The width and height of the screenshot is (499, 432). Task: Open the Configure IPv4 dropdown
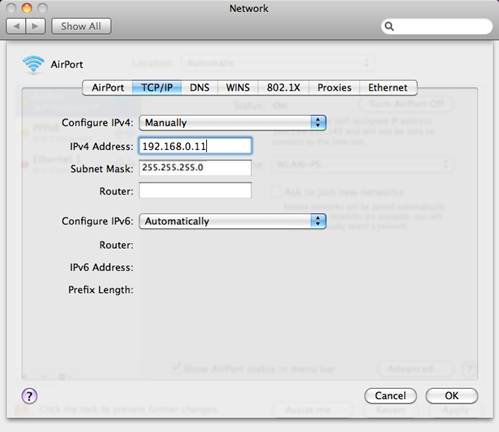click(x=232, y=123)
